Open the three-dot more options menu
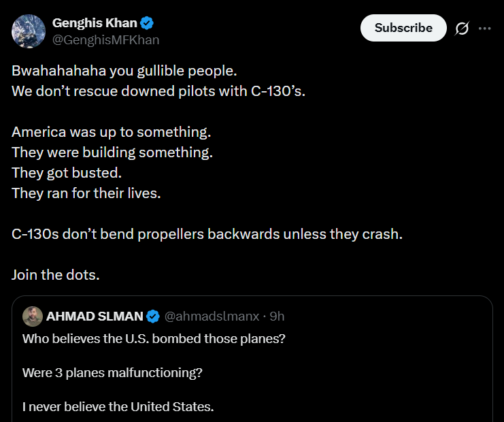This screenshot has width=504, height=422. 484,29
